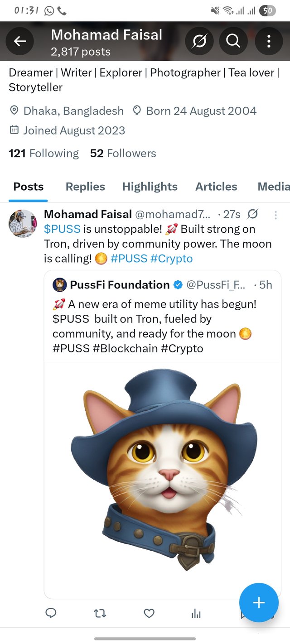Open the Articles tab

(216, 187)
